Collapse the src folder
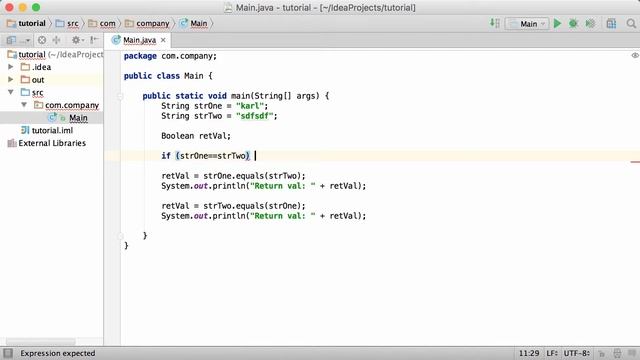The height and width of the screenshot is (360, 640). (11, 92)
